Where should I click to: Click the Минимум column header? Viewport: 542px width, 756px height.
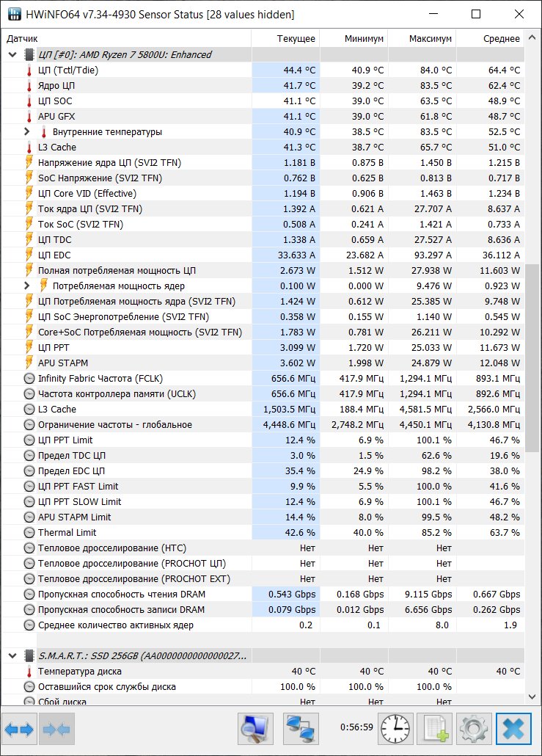coord(354,39)
